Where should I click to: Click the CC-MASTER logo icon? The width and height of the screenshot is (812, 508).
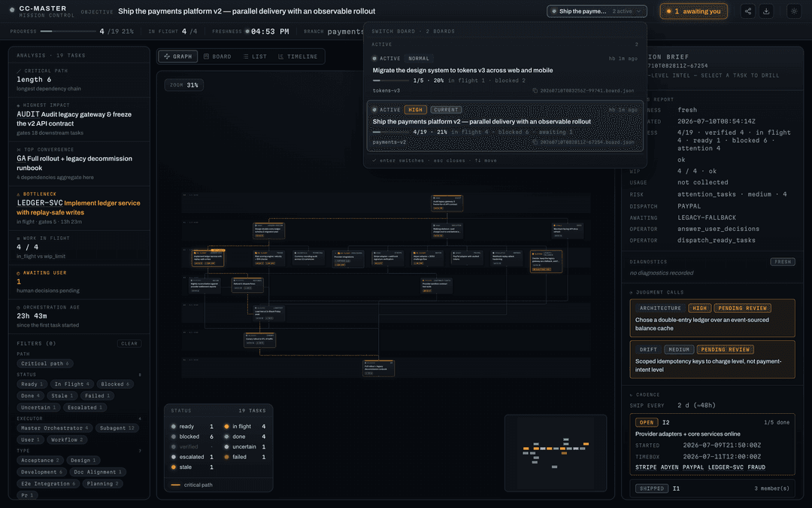(x=11, y=10)
